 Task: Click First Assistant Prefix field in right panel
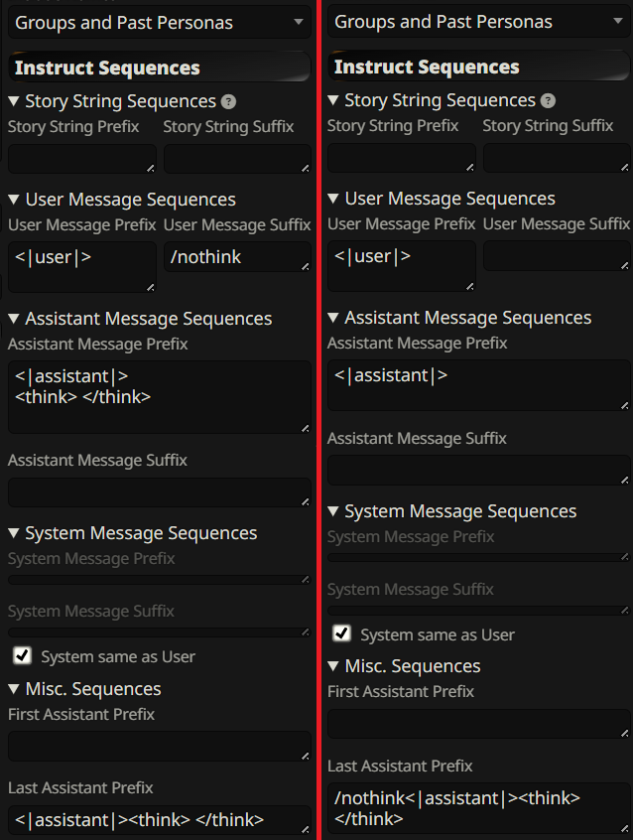pos(478,723)
